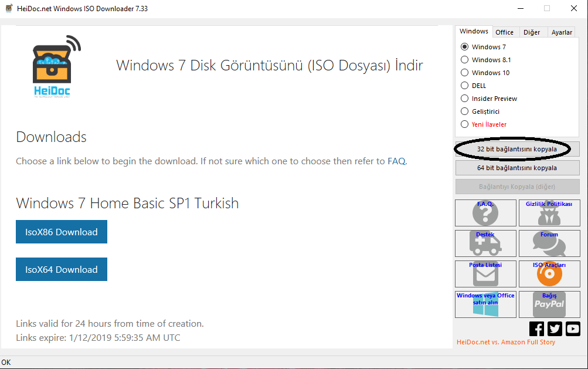
Task: Open the Forum chat bubbles icon
Action: point(549,243)
